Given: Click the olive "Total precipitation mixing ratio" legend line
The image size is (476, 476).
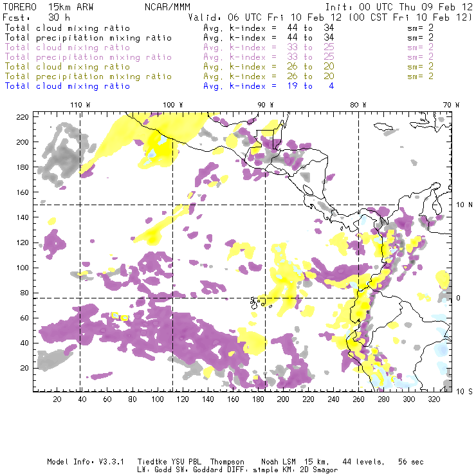Looking at the screenshot, I should click(88, 77).
